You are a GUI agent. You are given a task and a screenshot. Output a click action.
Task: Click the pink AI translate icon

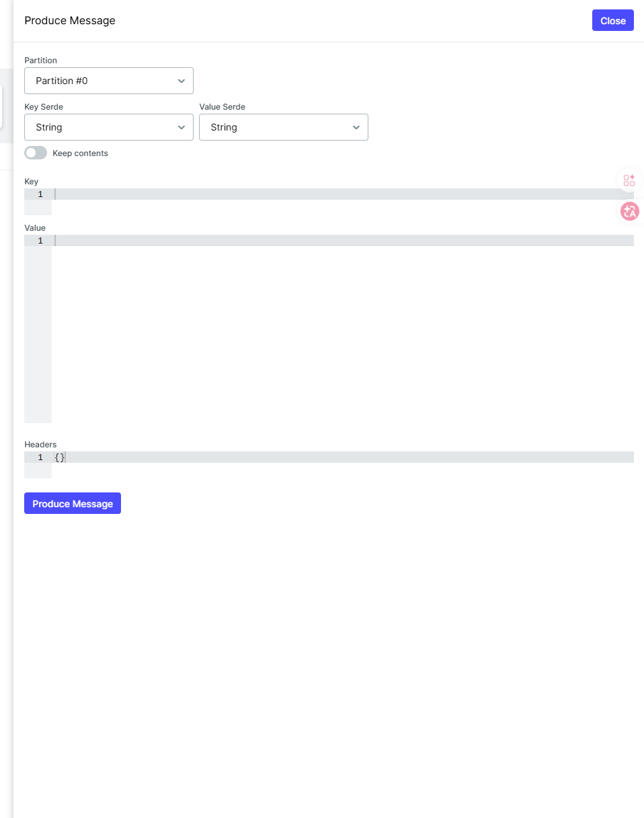[x=629, y=211]
